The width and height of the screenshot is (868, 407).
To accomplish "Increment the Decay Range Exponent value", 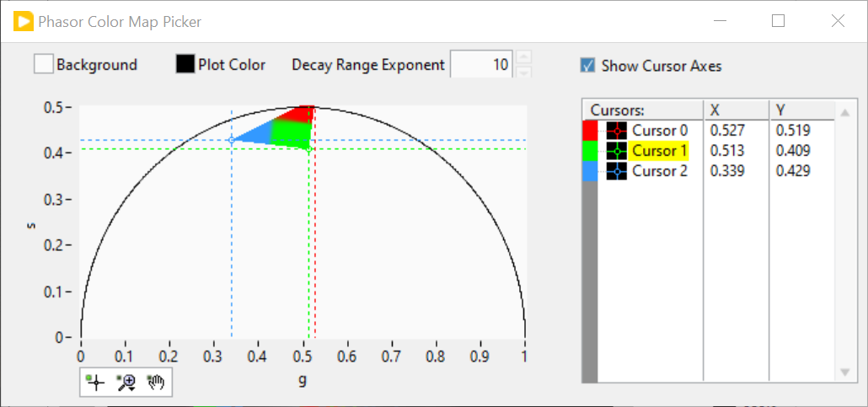I will (523, 57).
